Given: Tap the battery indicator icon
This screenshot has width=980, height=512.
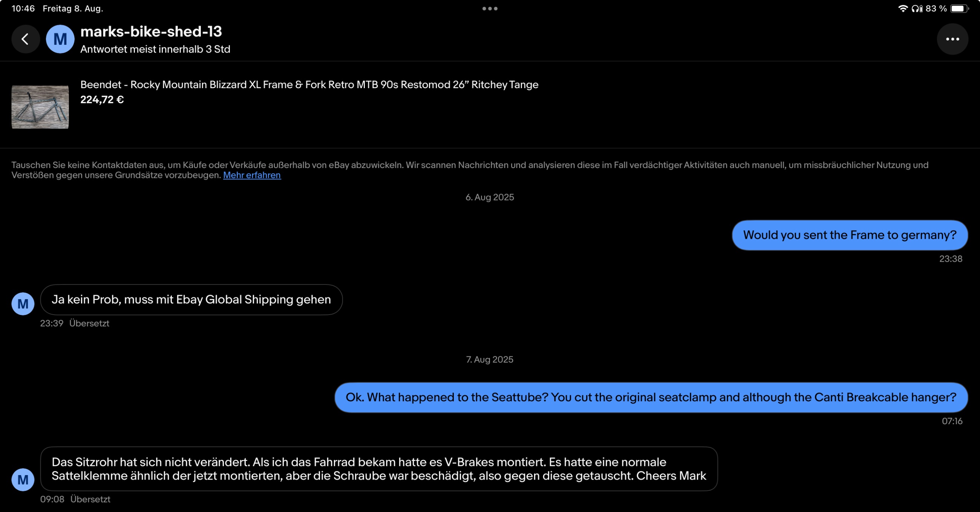Looking at the screenshot, I should 959,8.
